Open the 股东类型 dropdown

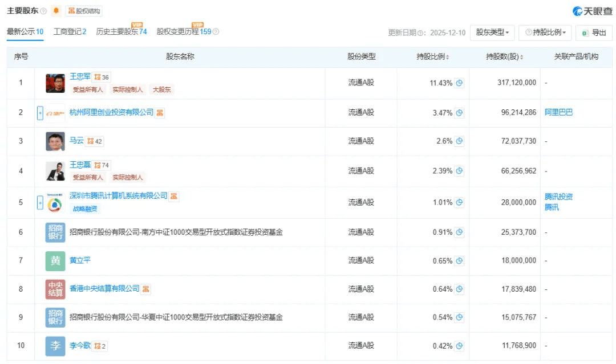pyautogui.click(x=492, y=32)
